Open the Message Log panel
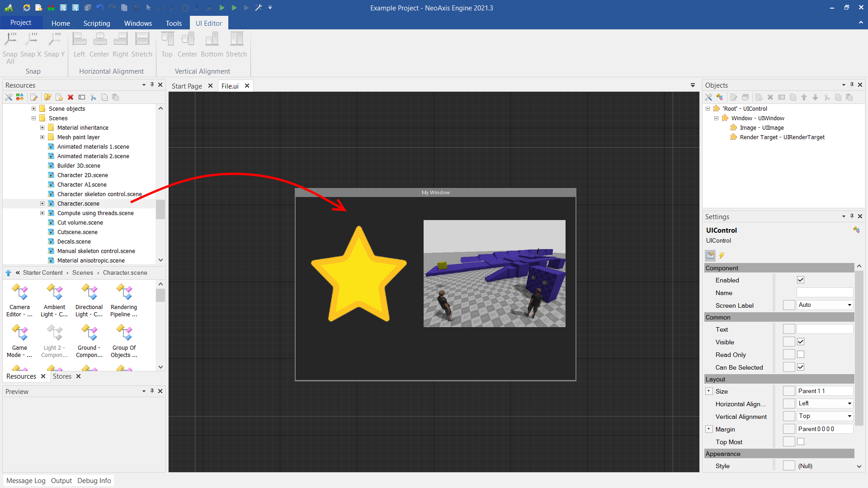This screenshot has width=868, height=488. click(x=26, y=481)
